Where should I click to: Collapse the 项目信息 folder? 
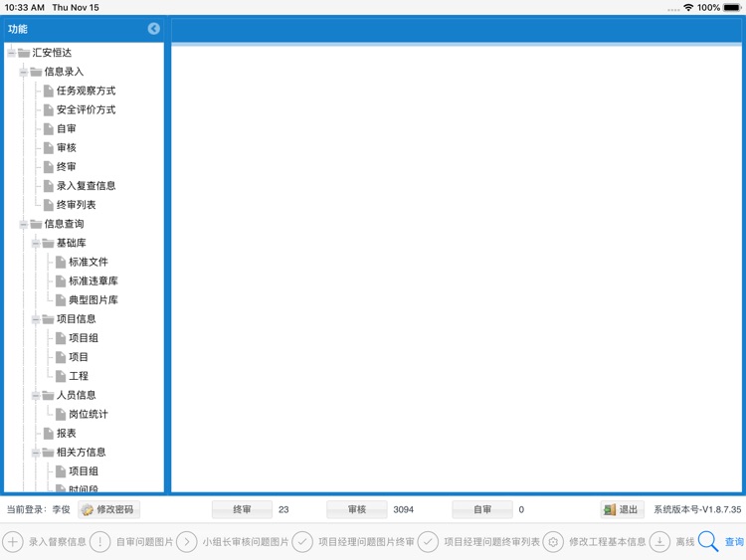click(x=36, y=319)
